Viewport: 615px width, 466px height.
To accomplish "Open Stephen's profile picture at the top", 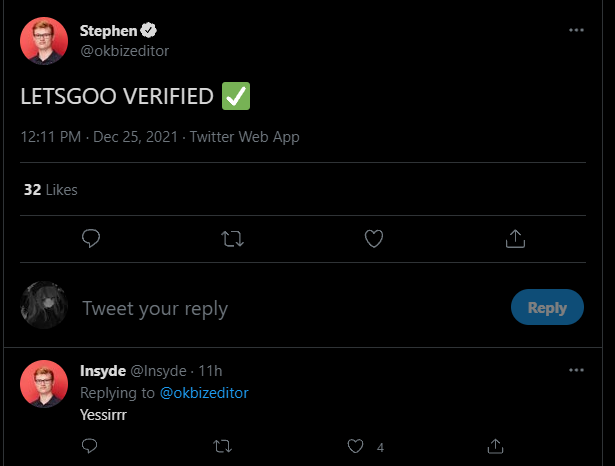I will [x=44, y=41].
